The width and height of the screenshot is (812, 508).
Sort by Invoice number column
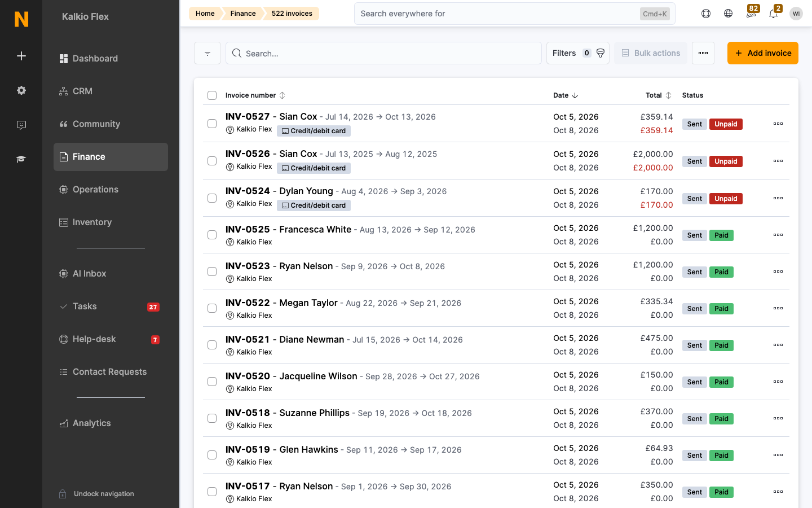click(x=255, y=95)
